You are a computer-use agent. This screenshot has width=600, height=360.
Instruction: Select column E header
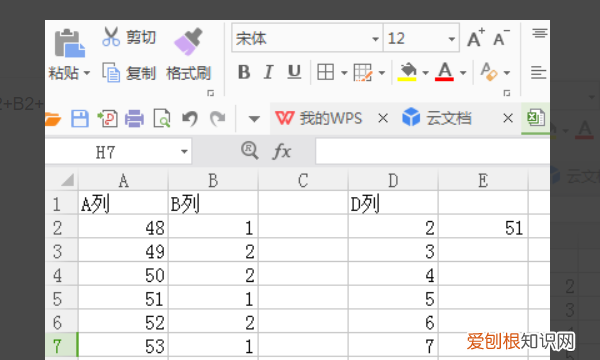point(483,180)
